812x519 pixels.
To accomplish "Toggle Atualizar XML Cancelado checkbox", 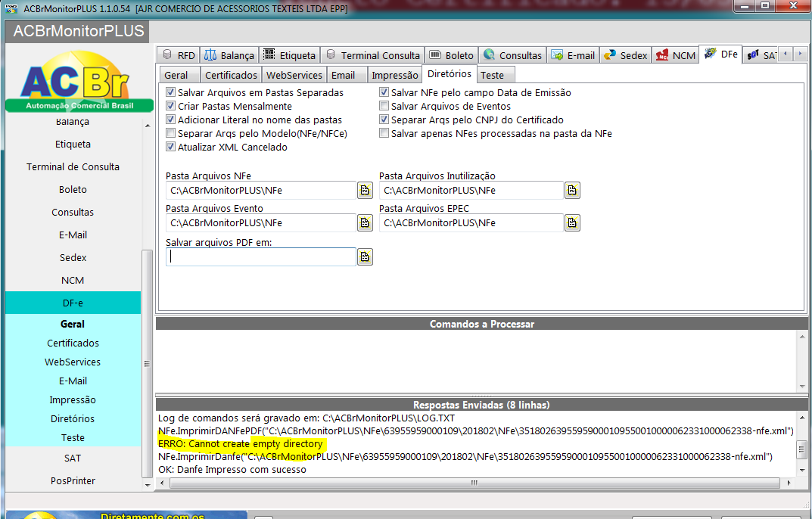I will pos(170,147).
